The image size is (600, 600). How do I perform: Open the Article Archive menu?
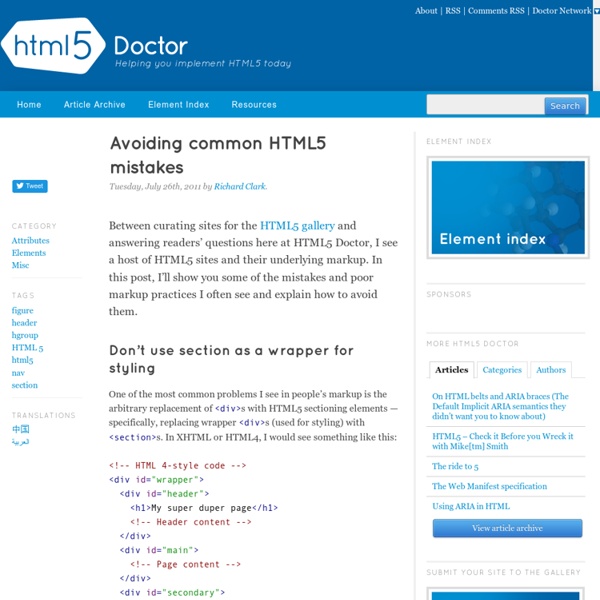point(95,105)
